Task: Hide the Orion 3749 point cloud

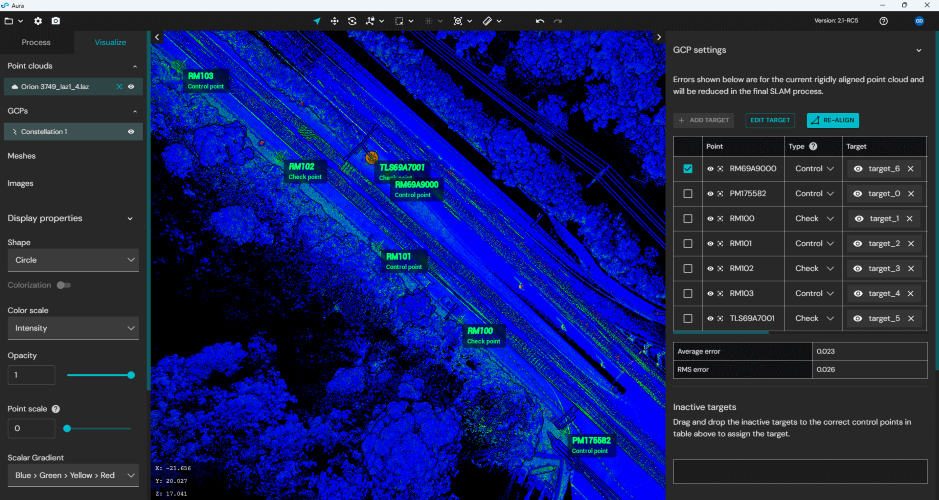Action: 131,87
